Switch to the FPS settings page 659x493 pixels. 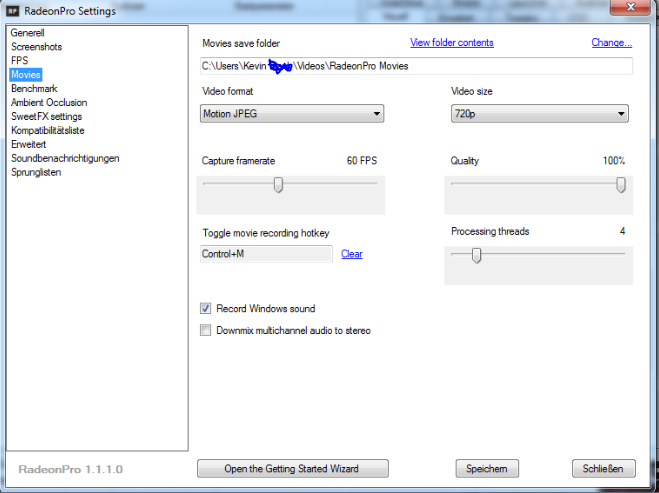pos(20,61)
